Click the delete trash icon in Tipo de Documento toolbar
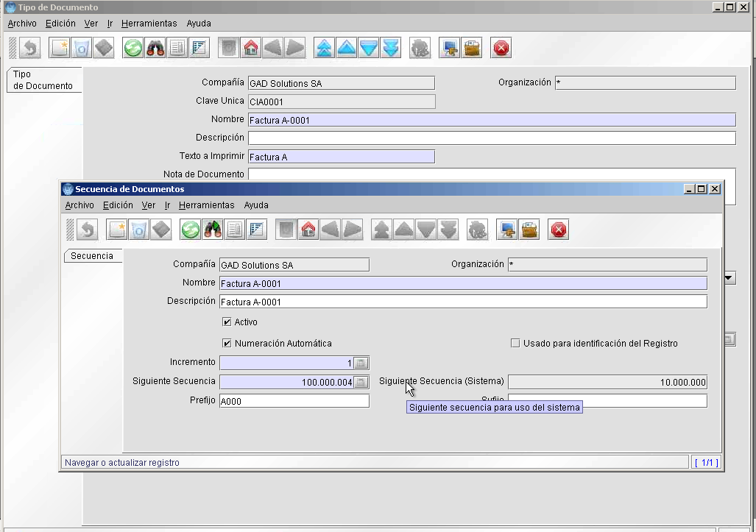 82,48
